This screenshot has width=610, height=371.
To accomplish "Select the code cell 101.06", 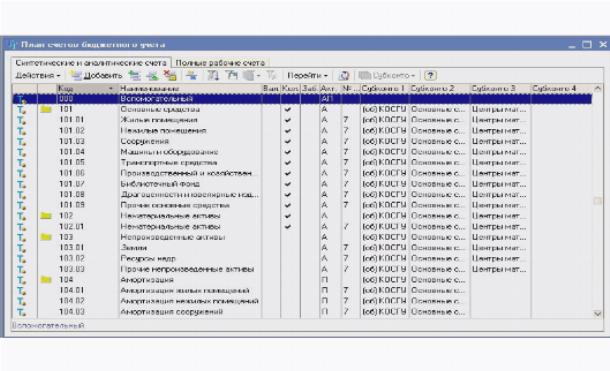I will pos(87,173).
